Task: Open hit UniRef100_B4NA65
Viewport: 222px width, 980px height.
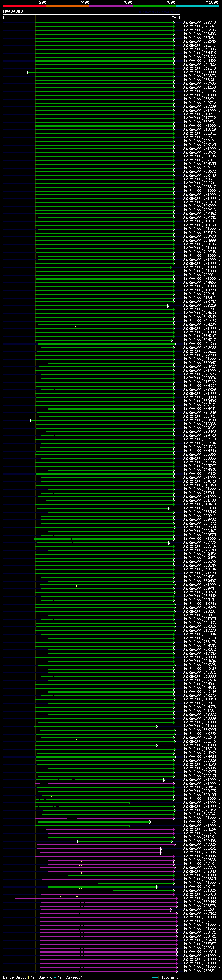Action: click(x=199, y=283)
